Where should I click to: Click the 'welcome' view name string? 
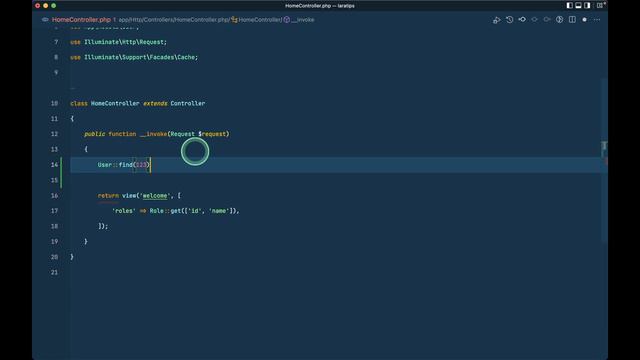click(x=155, y=196)
